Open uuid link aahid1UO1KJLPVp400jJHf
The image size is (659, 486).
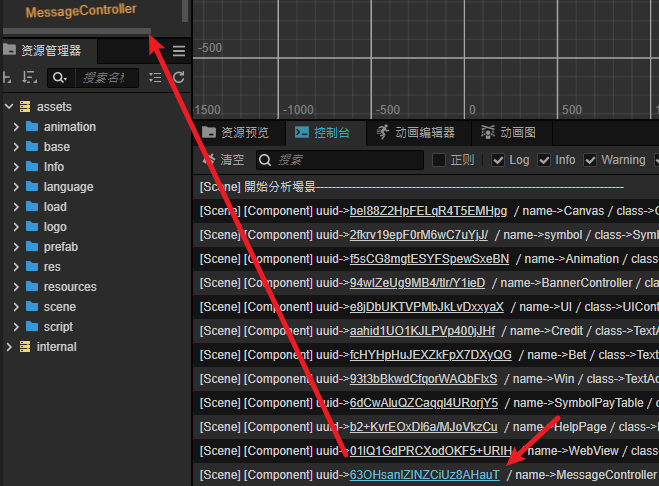(422, 331)
